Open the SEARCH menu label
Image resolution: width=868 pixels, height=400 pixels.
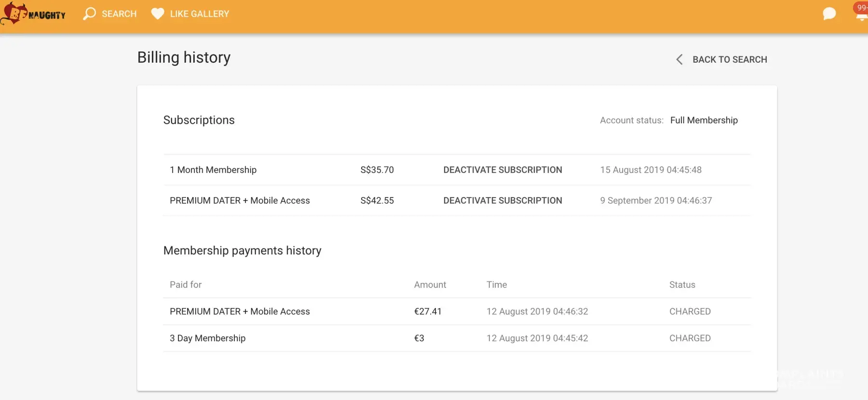coord(119,14)
